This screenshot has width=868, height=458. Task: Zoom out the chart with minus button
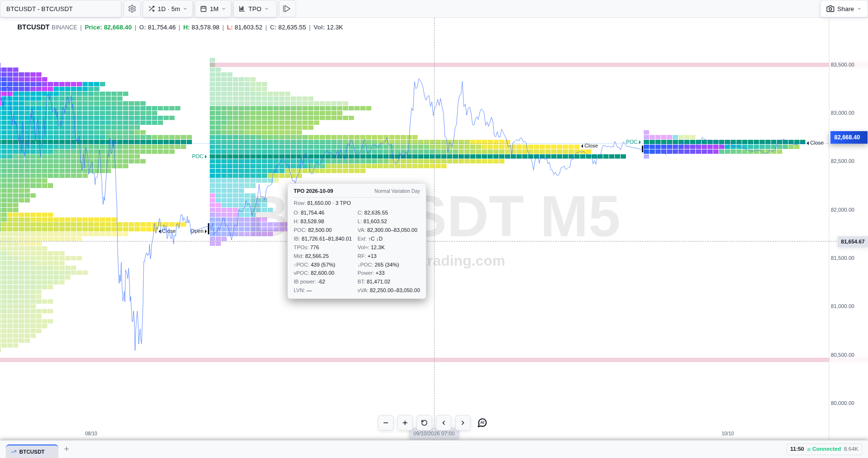point(386,423)
